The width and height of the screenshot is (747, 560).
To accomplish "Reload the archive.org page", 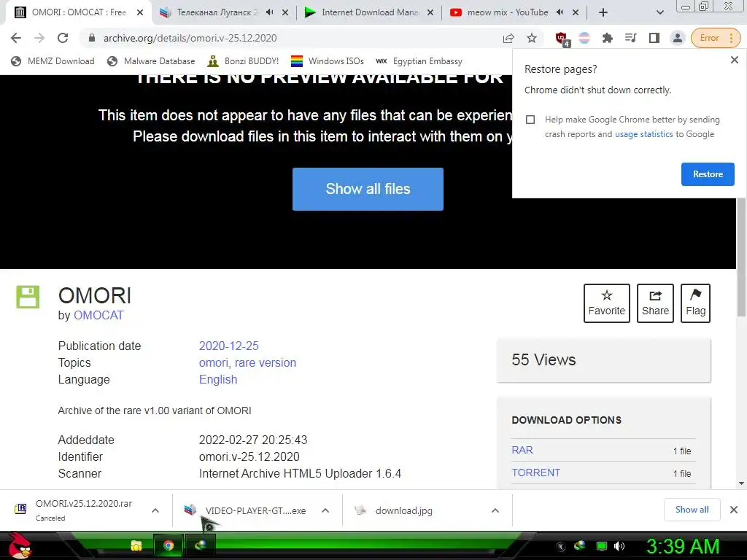I will 63,38.
